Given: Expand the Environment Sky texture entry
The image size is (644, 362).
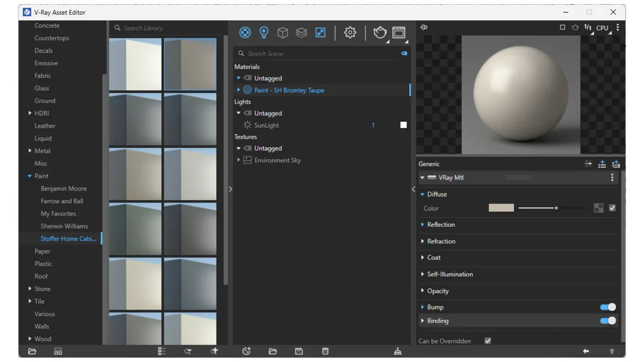Looking at the screenshot, I should 239,160.
